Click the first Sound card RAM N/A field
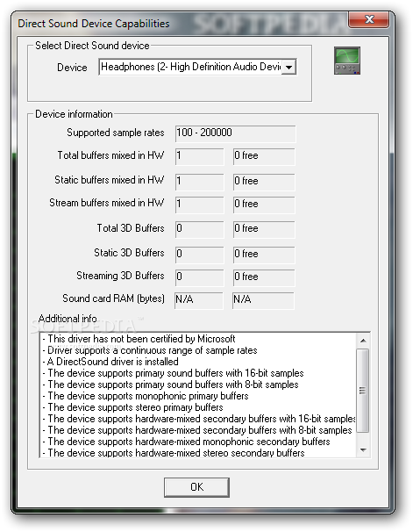The height and width of the screenshot is (532, 413). [x=199, y=300]
